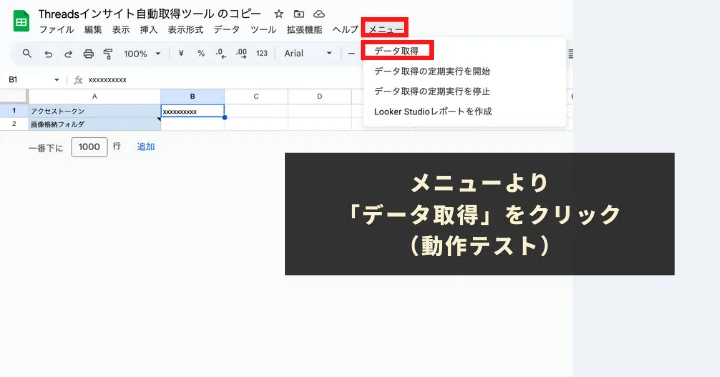Click cell B1 containing xxxxxxxxxx
The height and width of the screenshot is (377, 720).
[192, 111]
